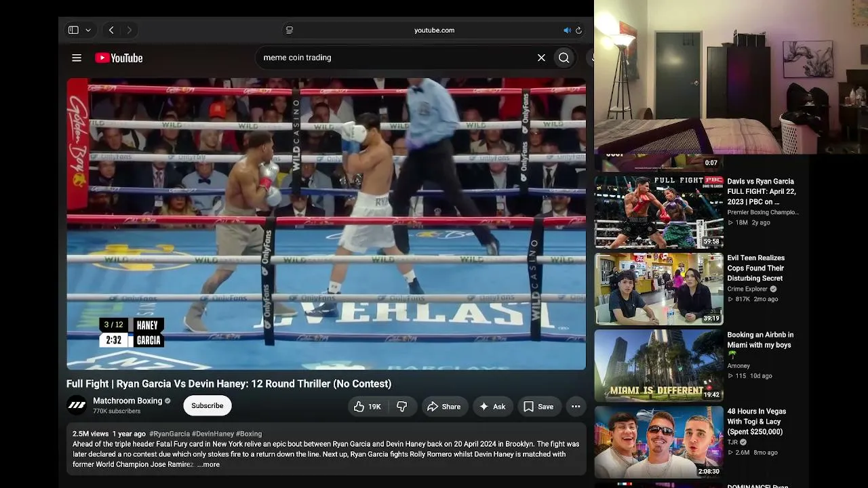Viewport: 868px width, 488px height.
Task: Subscribe to Matchroom Boxing
Action: 207,405
